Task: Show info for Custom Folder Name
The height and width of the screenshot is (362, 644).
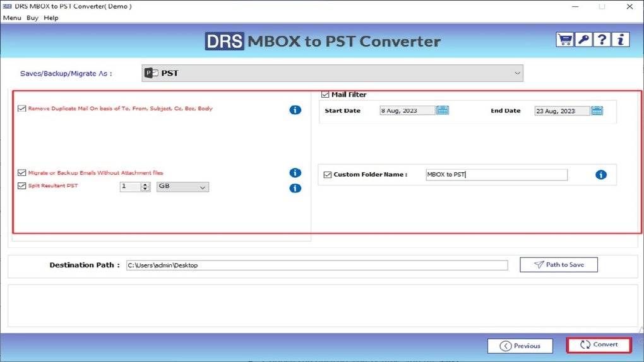Action: click(601, 175)
